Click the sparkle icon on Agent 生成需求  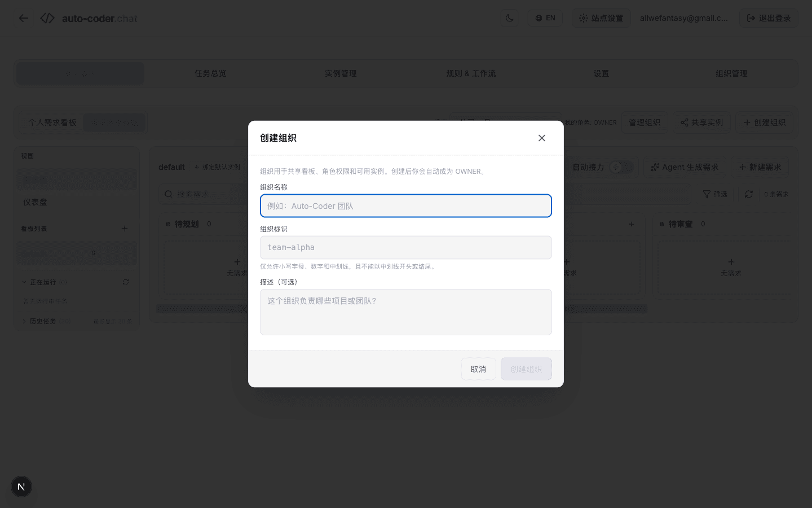point(655,167)
